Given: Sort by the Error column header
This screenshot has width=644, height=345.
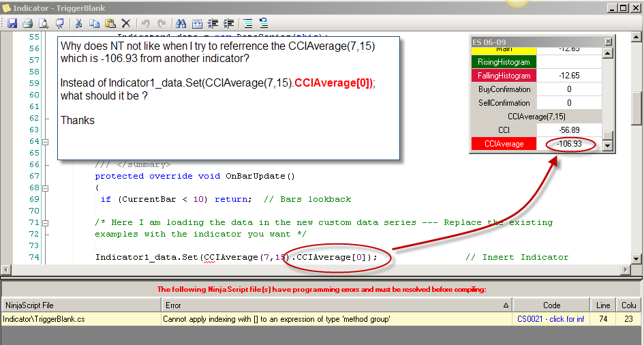Looking at the screenshot, I should [337, 305].
